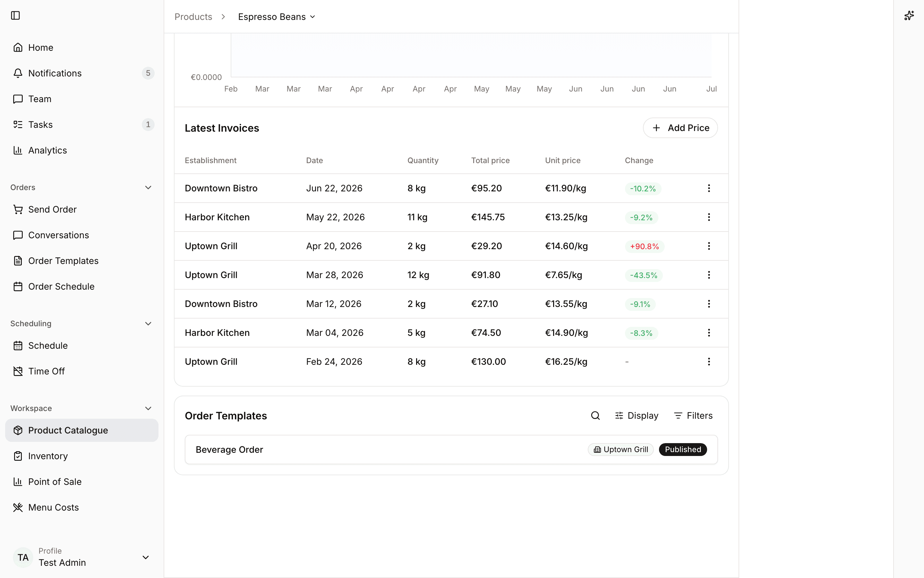The width and height of the screenshot is (924, 578).
Task: Go to Home in sidebar
Action: (82, 48)
